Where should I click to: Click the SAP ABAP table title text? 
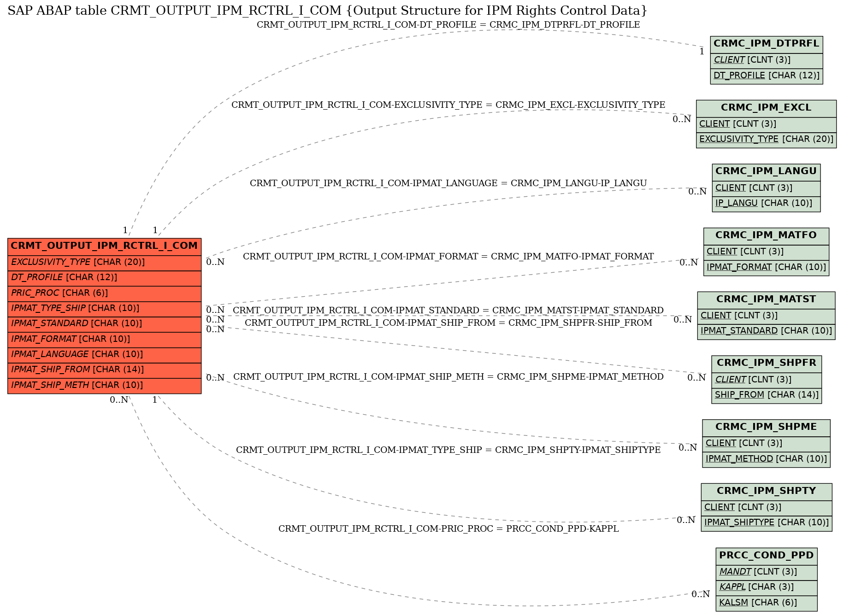coord(327,11)
